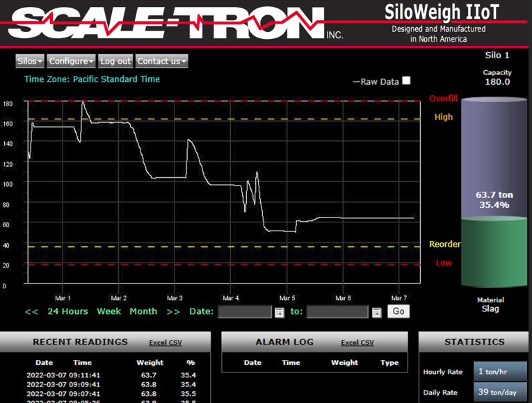The height and width of the screenshot is (403, 532).
Task: Expand the Contact us dropdown
Action: (x=162, y=61)
